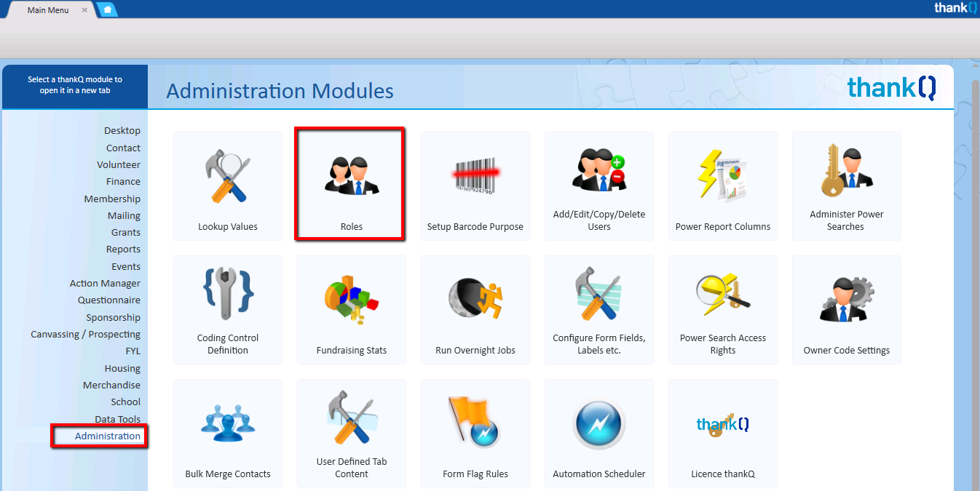The height and width of the screenshot is (491, 980).
Task: Open School in the sidebar
Action: coord(126,402)
